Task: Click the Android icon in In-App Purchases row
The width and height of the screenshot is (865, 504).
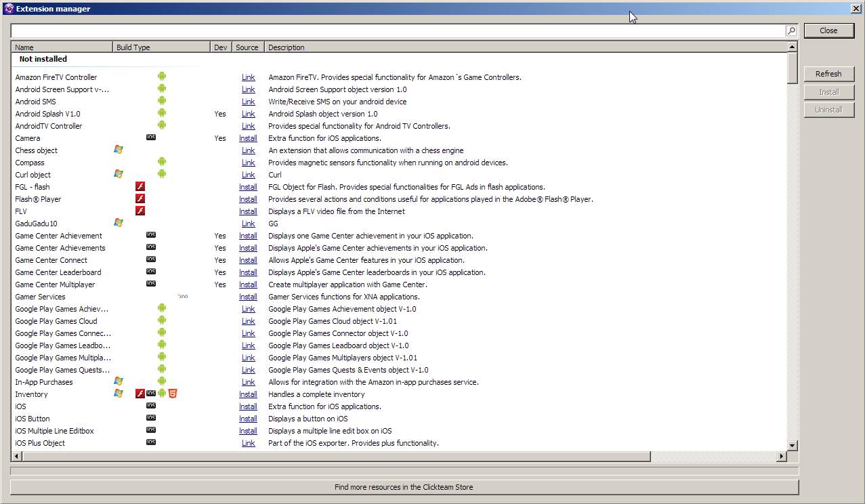Action: [162, 381]
